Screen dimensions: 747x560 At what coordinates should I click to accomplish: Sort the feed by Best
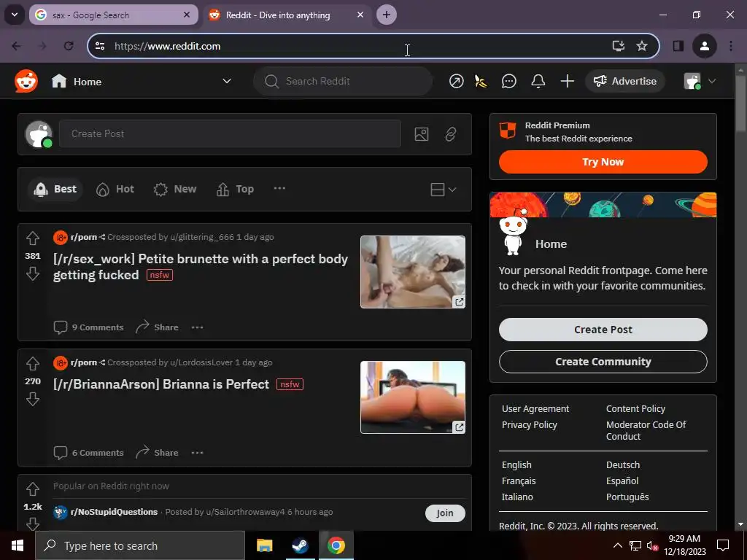pos(55,190)
